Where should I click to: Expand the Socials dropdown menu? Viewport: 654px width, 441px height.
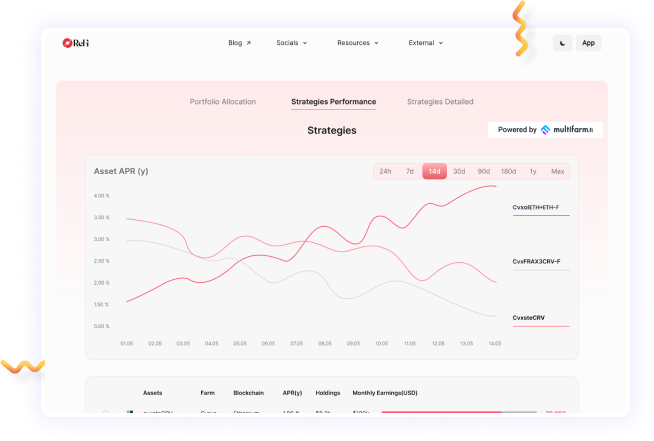[x=291, y=43]
